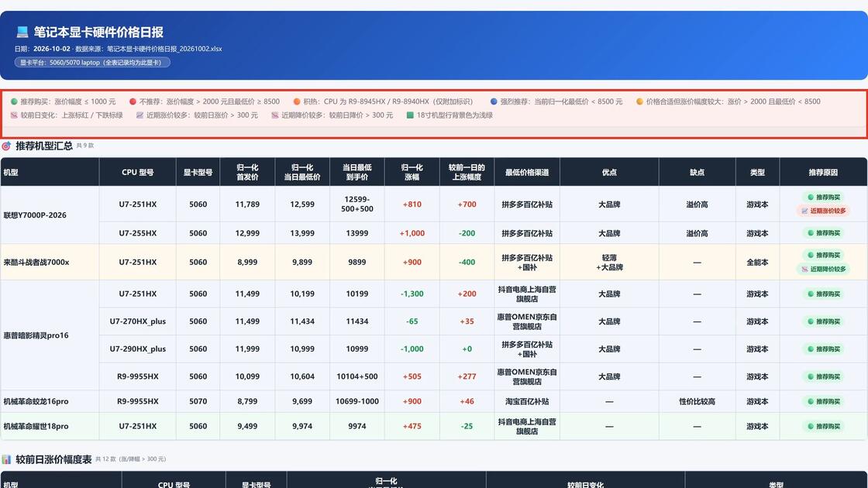Click the 最低价格渠道 column header
The height and width of the screenshot is (488, 868).
[527, 172]
